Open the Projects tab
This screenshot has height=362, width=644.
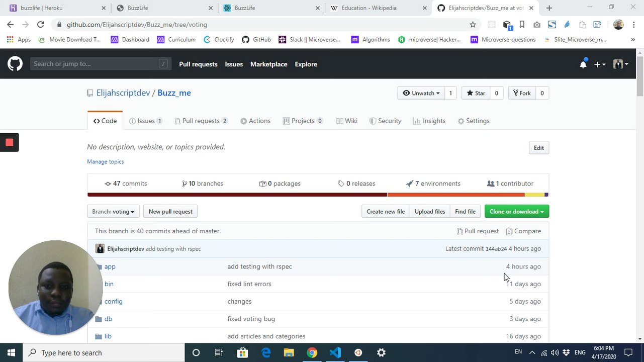[x=303, y=121]
